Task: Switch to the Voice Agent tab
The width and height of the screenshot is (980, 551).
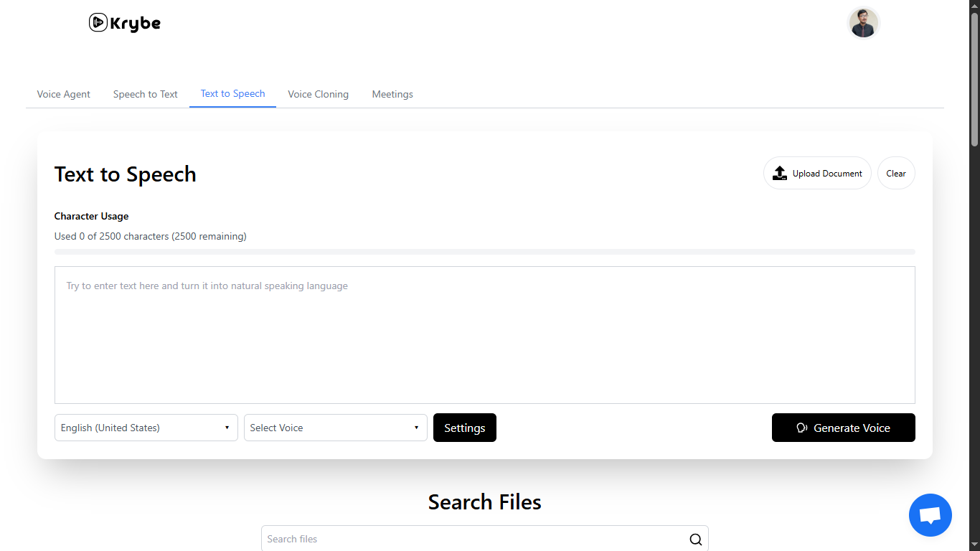Action: pyautogui.click(x=64, y=94)
